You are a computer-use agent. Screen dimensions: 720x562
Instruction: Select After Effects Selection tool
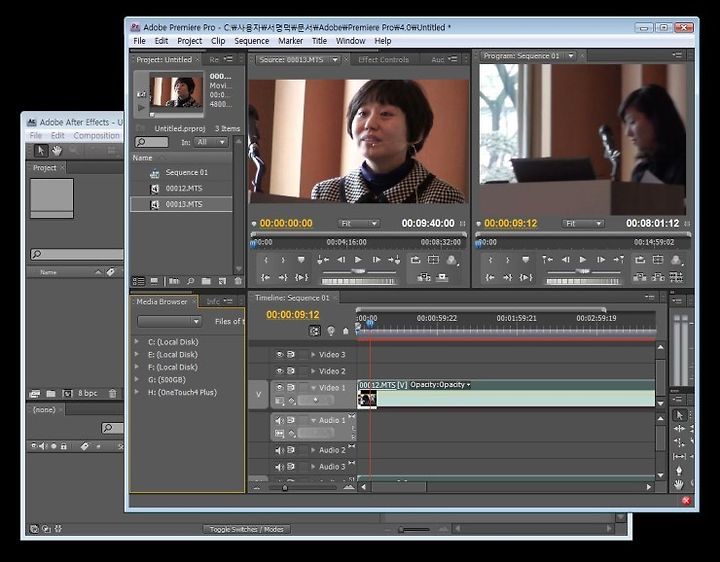pyautogui.click(x=41, y=151)
